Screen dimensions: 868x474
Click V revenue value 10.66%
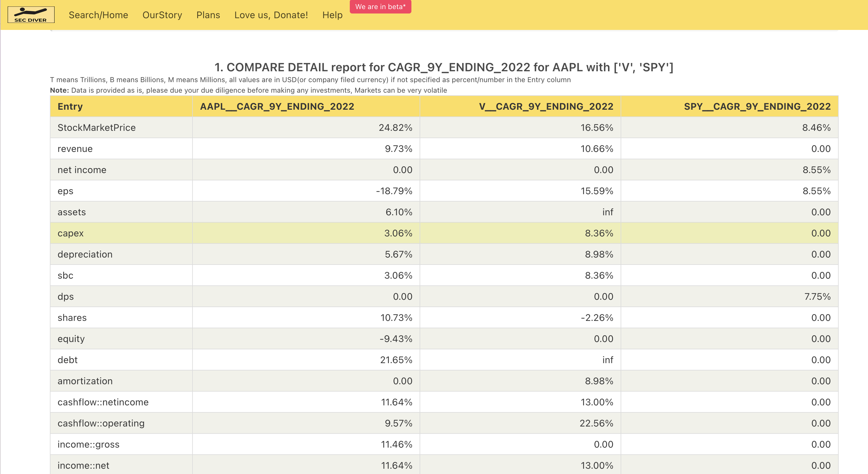(x=597, y=149)
